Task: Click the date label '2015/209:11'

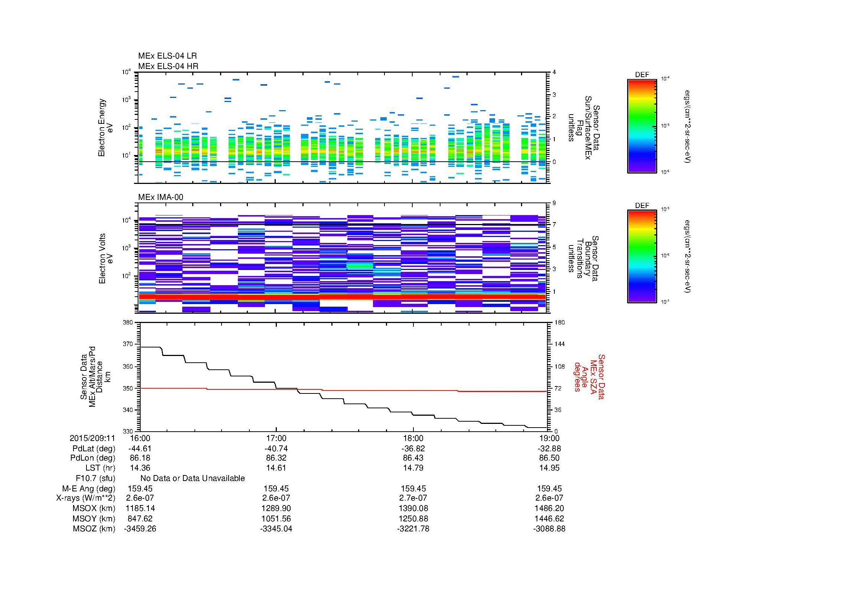Action: point(92,438)
